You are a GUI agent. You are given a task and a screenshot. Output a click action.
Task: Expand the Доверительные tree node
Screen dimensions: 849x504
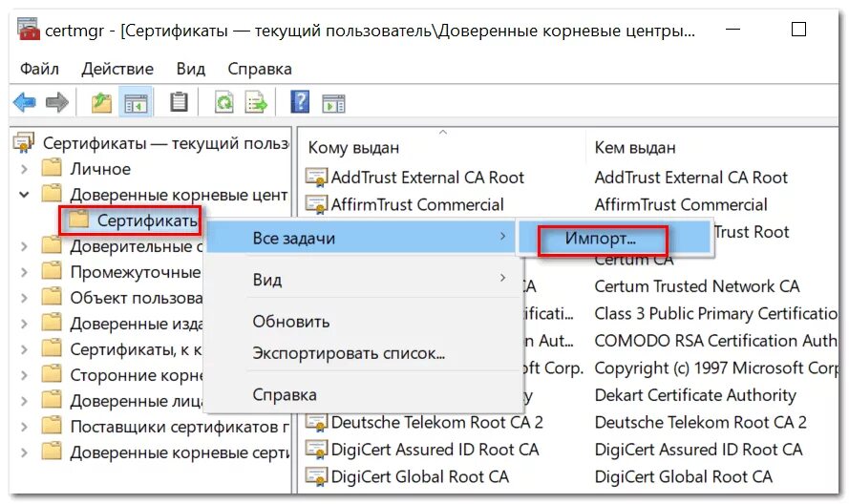pyautogui.click(x=25, y=246)
